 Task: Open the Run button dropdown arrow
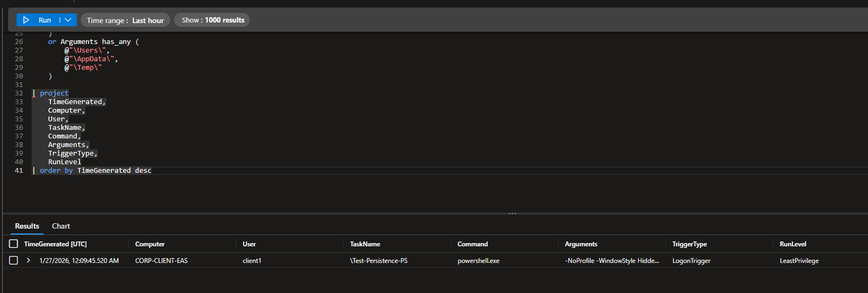68,20
